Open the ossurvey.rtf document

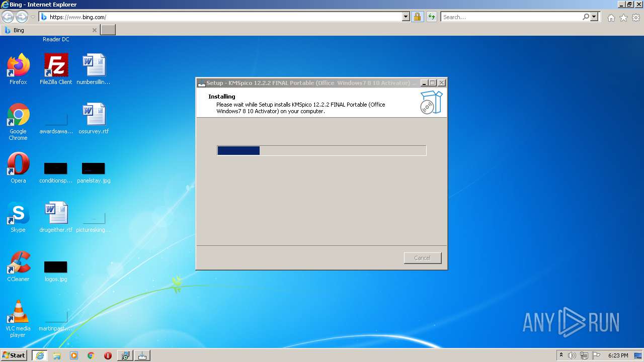(x=94, y=119)
